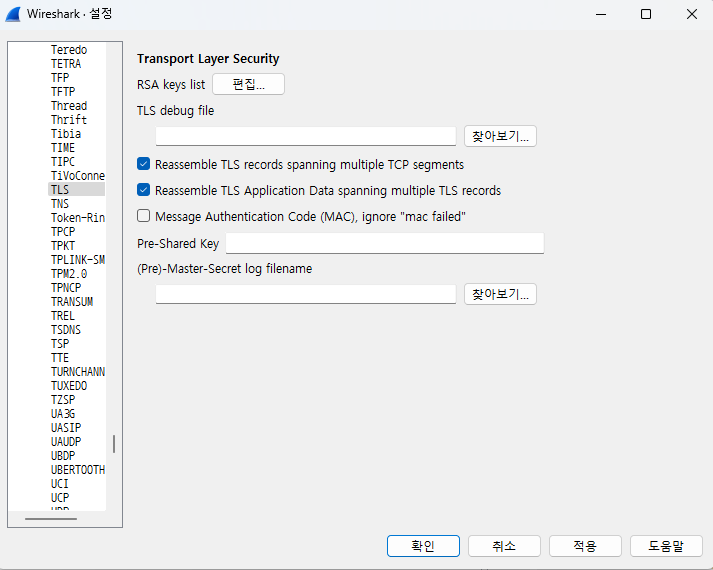Click the 확인 button
This screenshot has width=713, height=570.
[423, 545]
